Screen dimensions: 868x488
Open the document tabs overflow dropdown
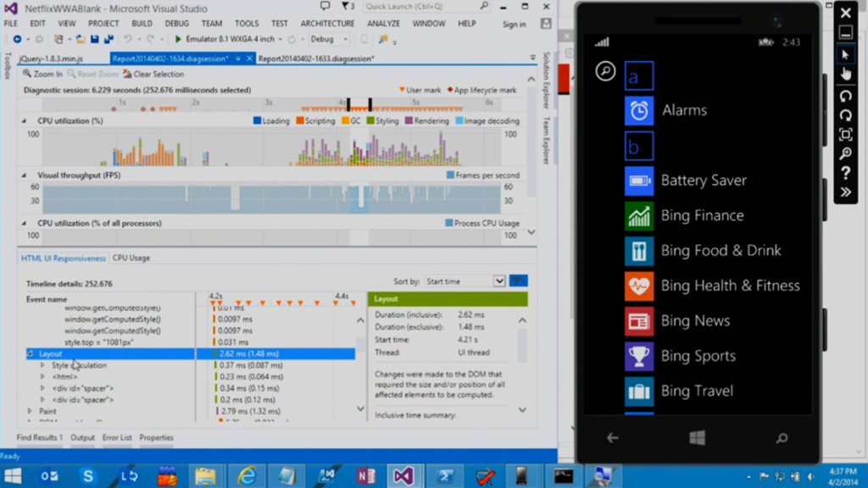[x=532, y=58]
